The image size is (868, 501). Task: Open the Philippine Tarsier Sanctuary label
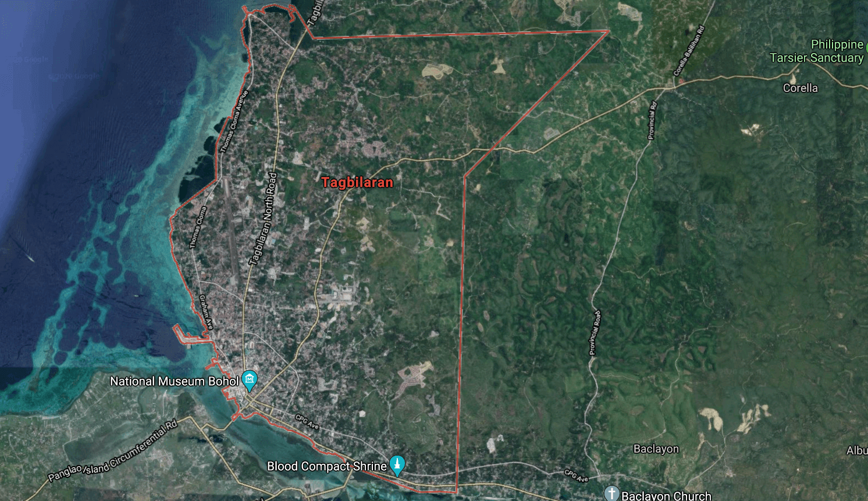coord(817,51)
